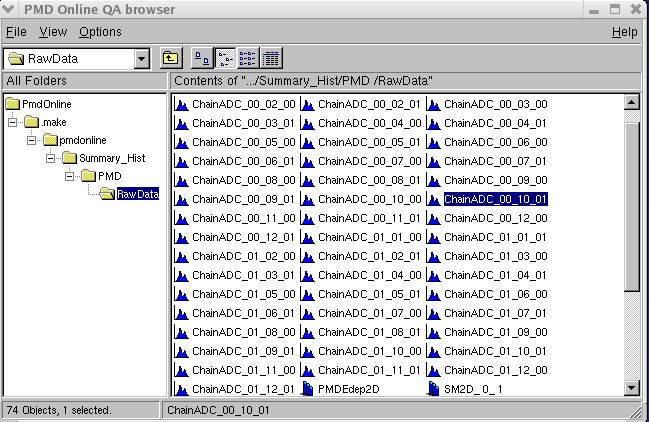Screen dimensions: 649x422
Task: Click the ChainADC_00_07_01 histogram icon
Action: click(433, 162)
